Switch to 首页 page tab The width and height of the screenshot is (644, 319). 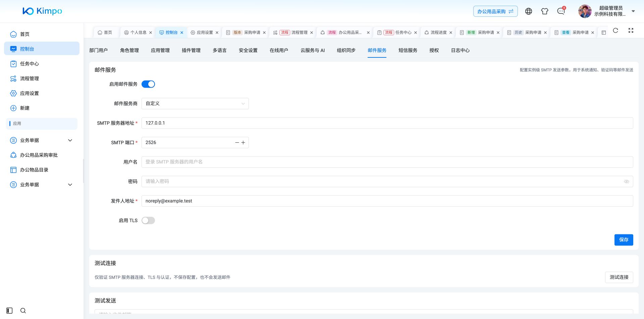105,33
